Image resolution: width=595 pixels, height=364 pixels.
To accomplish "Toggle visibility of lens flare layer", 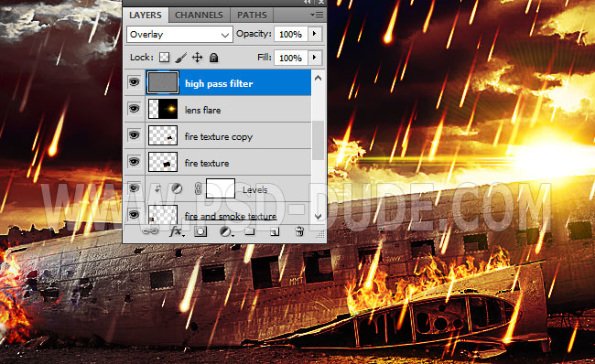I will (x=134, y=109).
